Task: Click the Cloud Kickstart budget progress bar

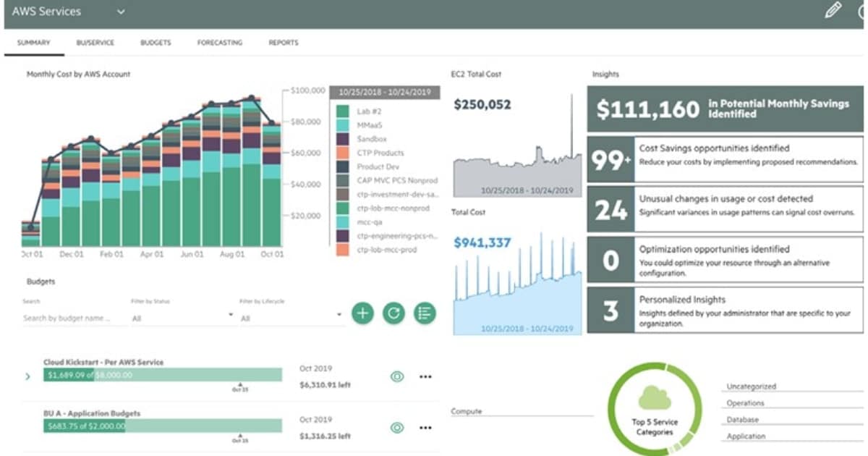Action: coord(163,375)
